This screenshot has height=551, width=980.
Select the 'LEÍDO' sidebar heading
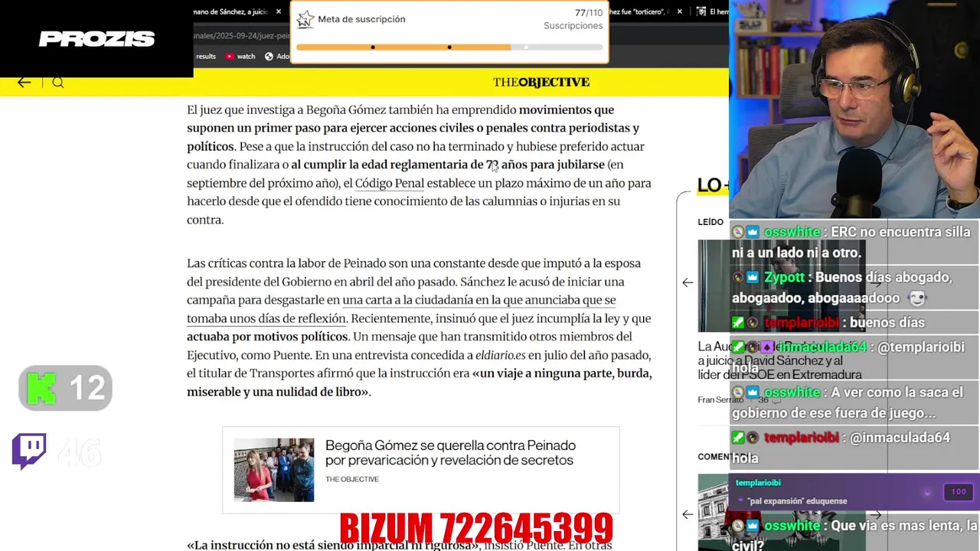(x=710, y=222)
